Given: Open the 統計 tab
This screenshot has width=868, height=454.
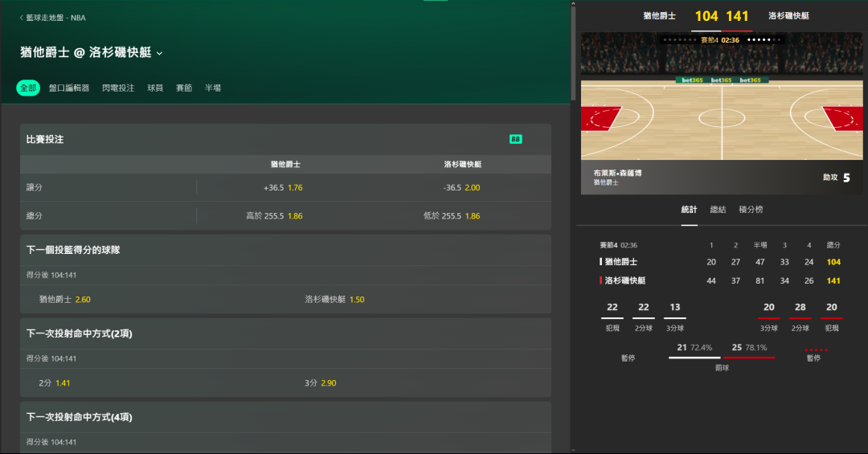Looking at the screenshot, I should pyautogui.click(x=690, y=209).
